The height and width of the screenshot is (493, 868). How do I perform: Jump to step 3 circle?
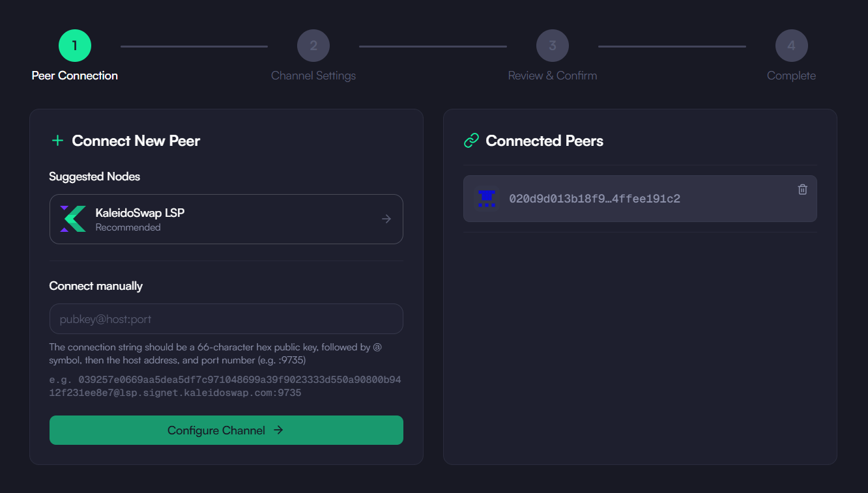pyautogui.click(x=553, y=46)
